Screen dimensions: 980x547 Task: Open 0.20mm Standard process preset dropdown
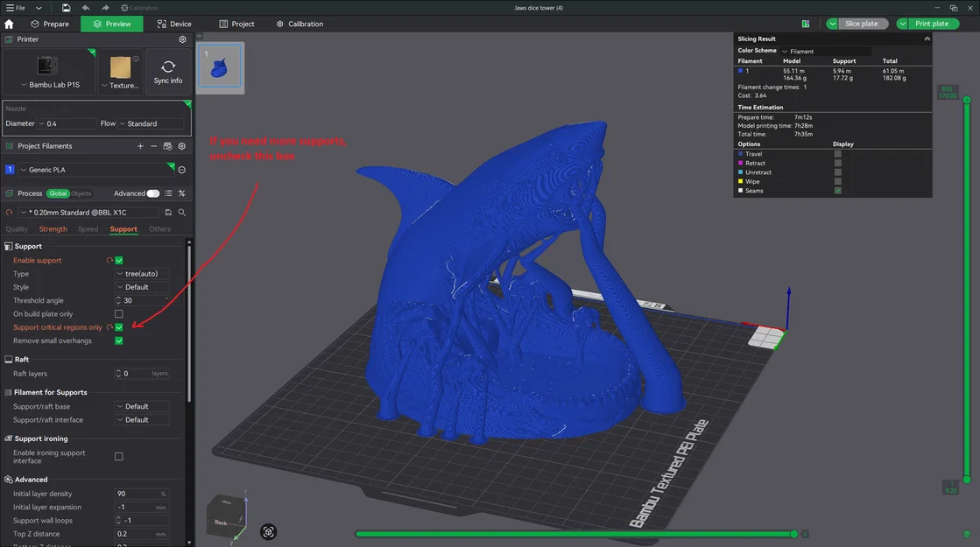tap(88, 213)
